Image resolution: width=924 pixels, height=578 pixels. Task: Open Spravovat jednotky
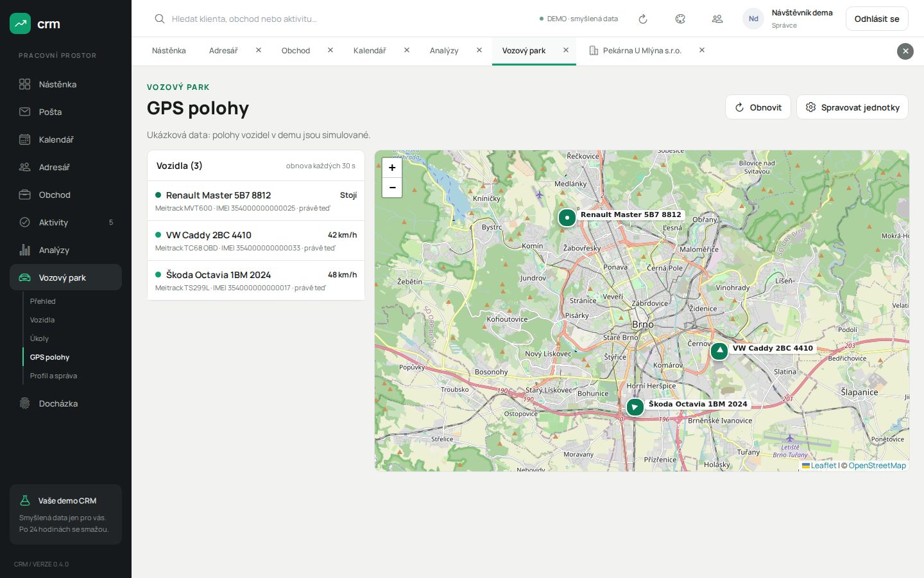coord(853,107)
